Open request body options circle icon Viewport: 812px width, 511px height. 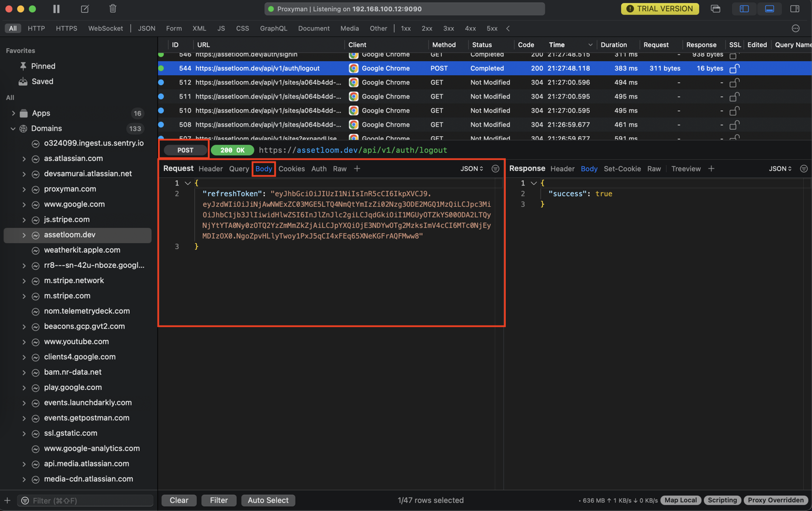point(495,169)
